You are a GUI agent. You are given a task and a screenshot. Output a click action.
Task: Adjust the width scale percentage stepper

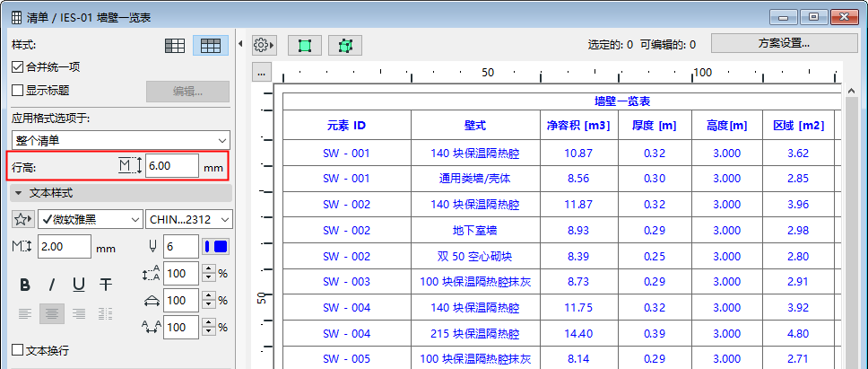click(208, 300)
